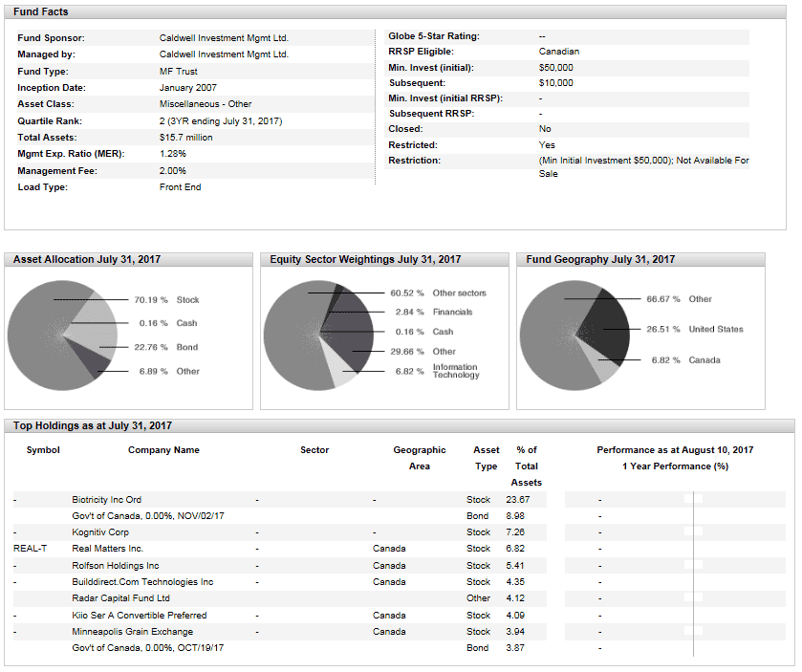Screen dimensions: 802x672
Task: Click the Kognitiv Corp holding
Action: 100,532
